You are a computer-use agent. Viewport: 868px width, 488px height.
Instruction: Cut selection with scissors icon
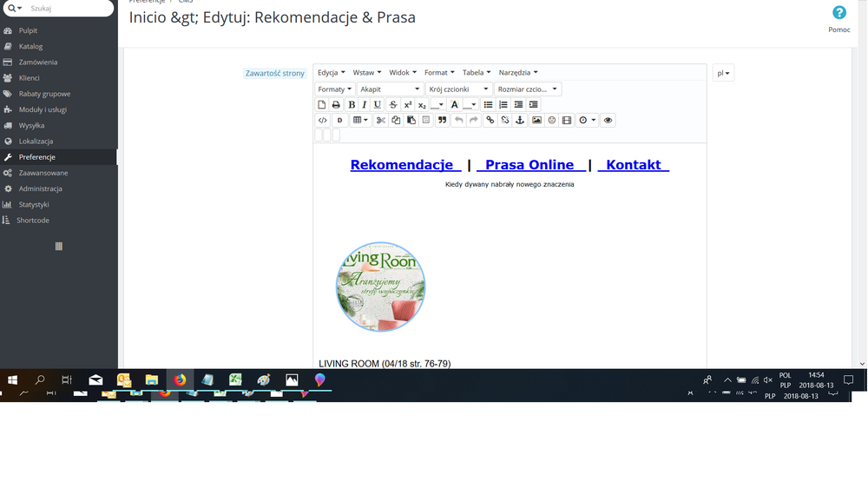click(x=381, y=120)
